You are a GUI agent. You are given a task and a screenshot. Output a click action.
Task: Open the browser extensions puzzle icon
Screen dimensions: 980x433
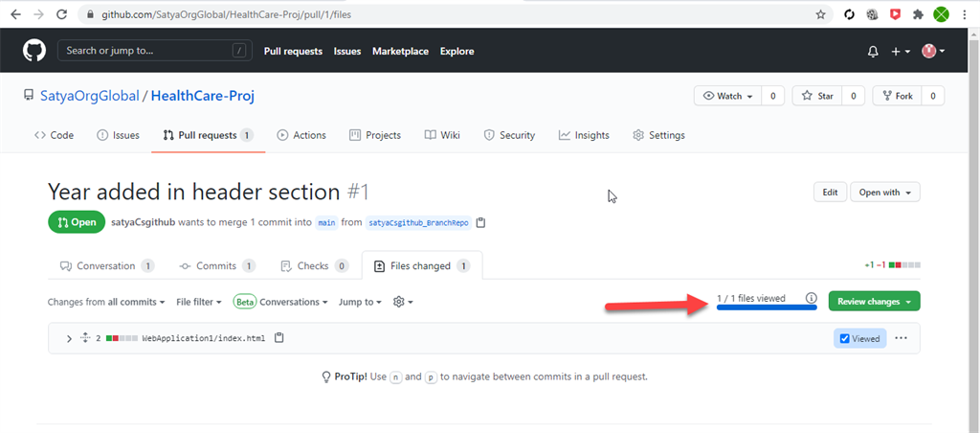click(x=918, y=14)
